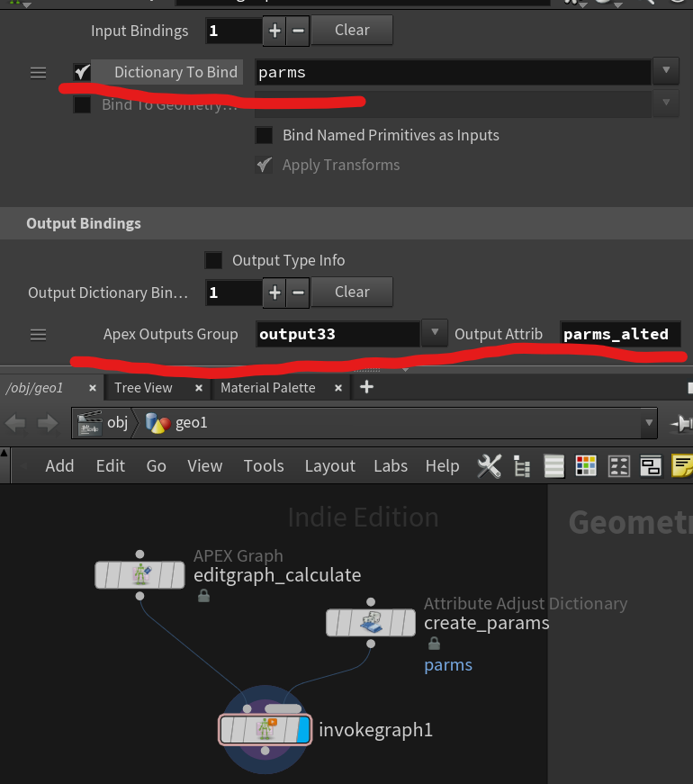The image size is (693, 784).
Task: Open the color palette grid icon
Action: tap(586, 465)
